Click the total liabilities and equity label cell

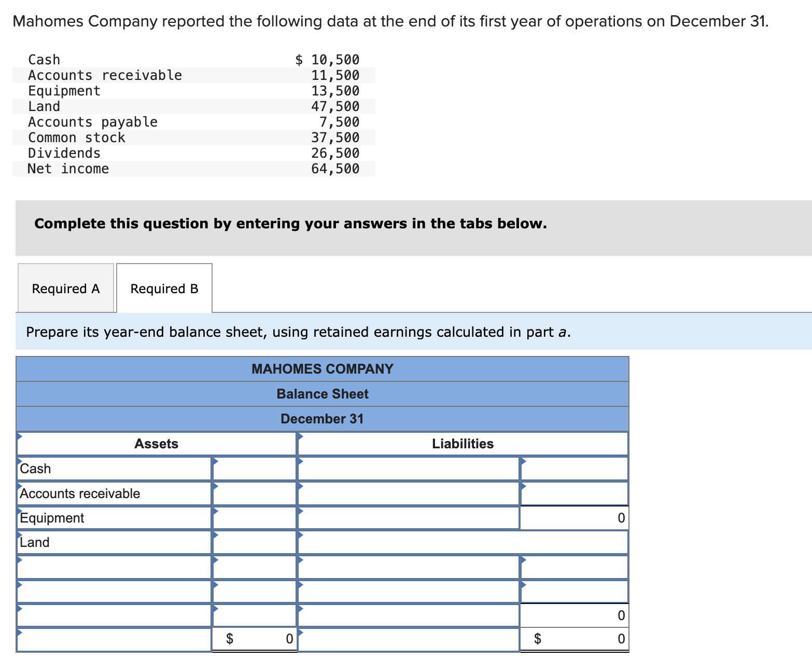[x=408, y=640]
